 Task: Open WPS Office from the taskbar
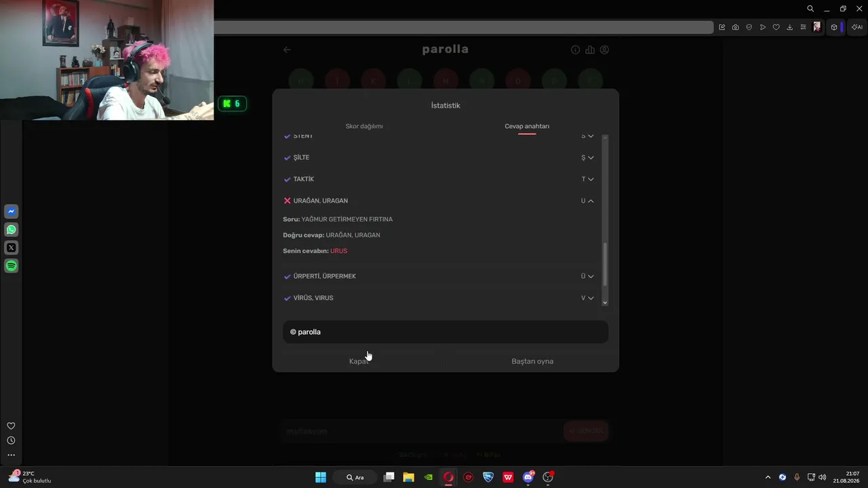pos(508,477)
